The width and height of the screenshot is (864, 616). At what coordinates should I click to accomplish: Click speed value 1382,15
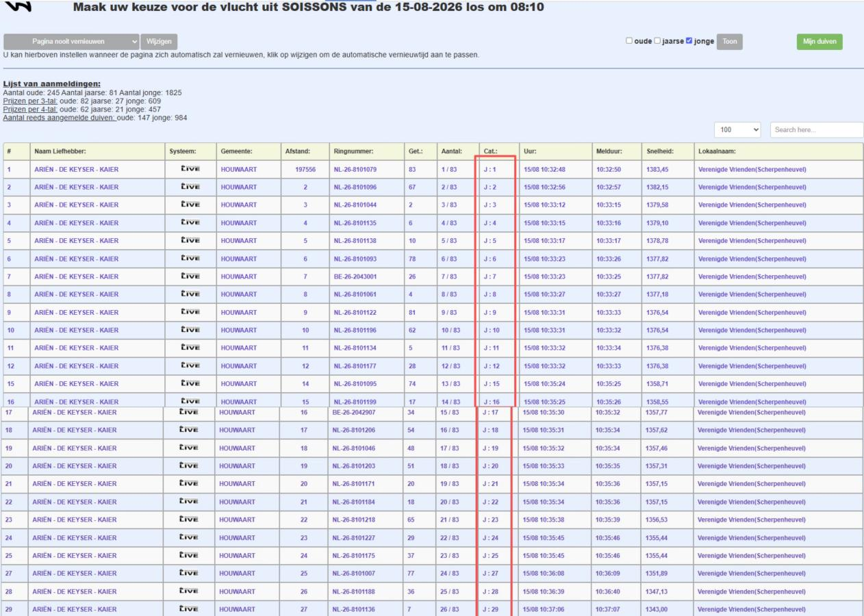pos(657,187)
